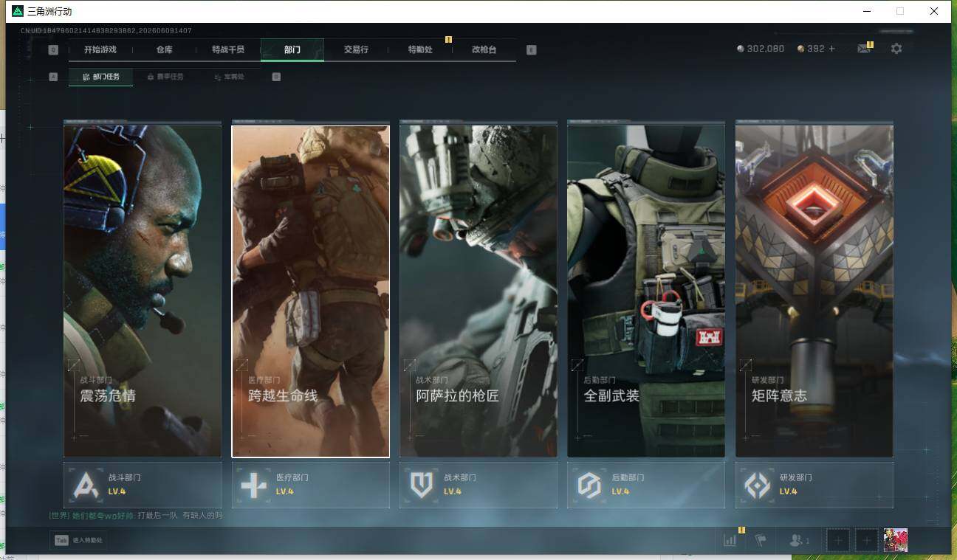The height and width of the screenshot is (560, 957).
Task: Click the 三角洲行动 app logo in title bar
Action: pyautogui.click(x=18, y=11)
